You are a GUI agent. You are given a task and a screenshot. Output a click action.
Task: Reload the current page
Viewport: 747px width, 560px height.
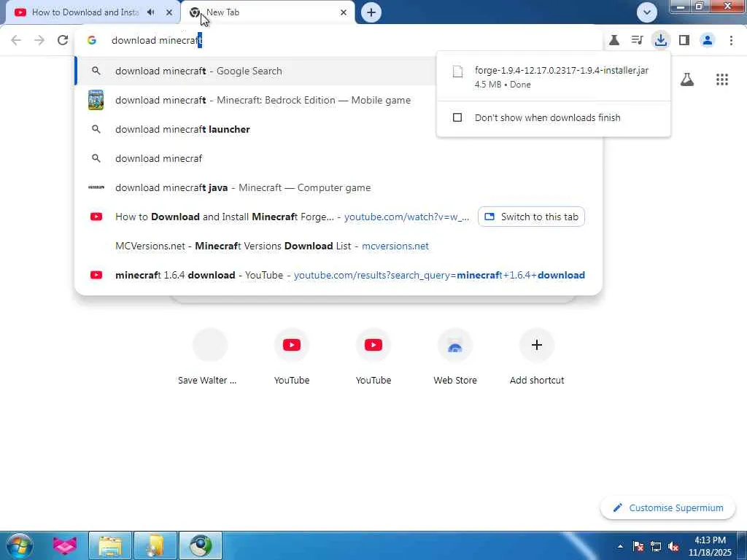(x=63, y=40)
